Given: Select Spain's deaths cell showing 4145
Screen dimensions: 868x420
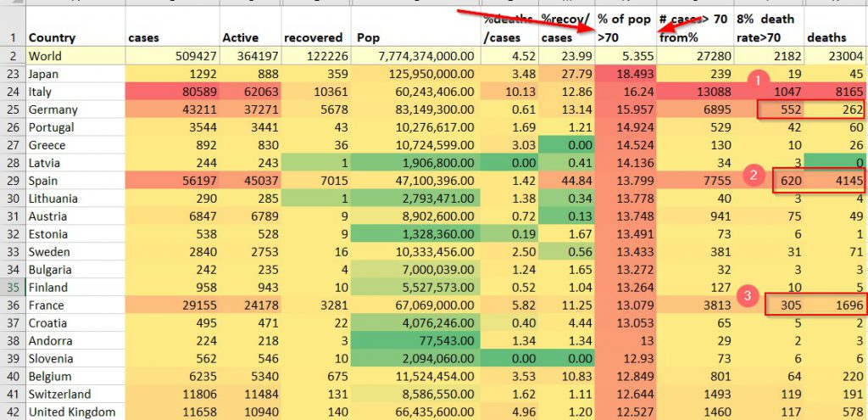Looking at the screenshot, I should 834,181.
